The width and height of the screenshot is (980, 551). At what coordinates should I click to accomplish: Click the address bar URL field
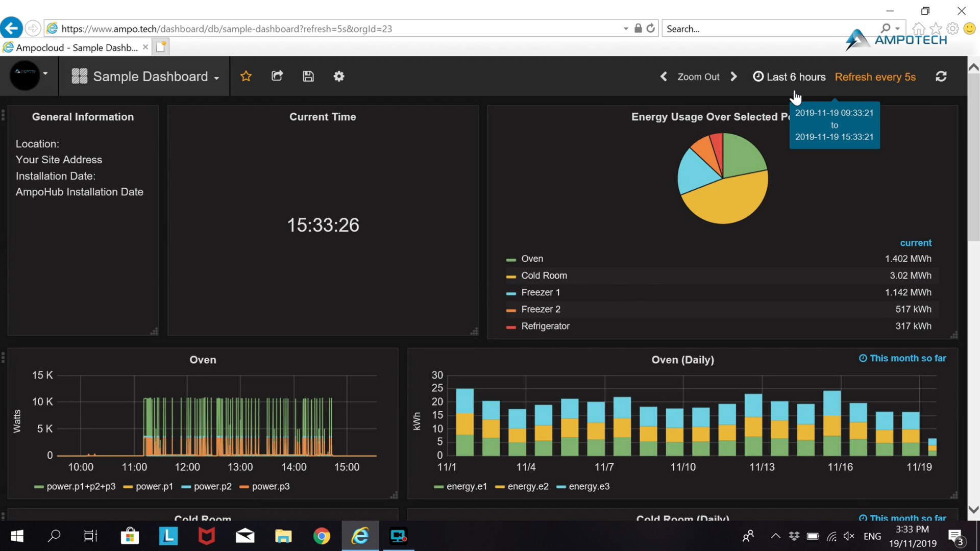click(332, 29)
